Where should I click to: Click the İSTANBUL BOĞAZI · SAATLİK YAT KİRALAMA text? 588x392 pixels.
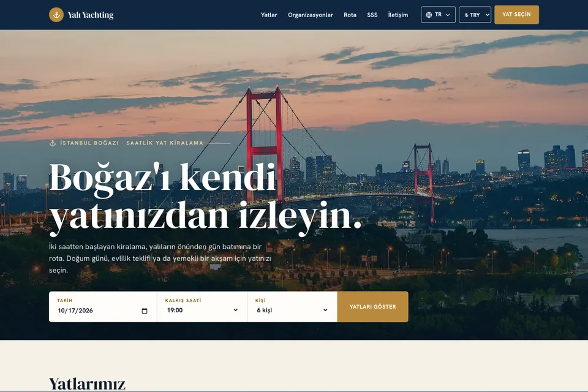coord(132,143)
